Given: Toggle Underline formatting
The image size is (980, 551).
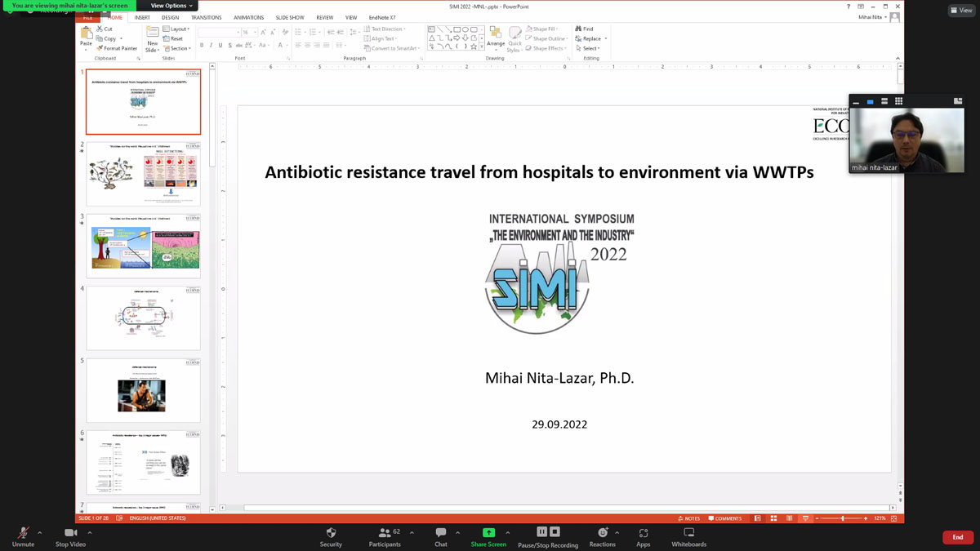Looking at the screenshot, I should tap(220, 46).
